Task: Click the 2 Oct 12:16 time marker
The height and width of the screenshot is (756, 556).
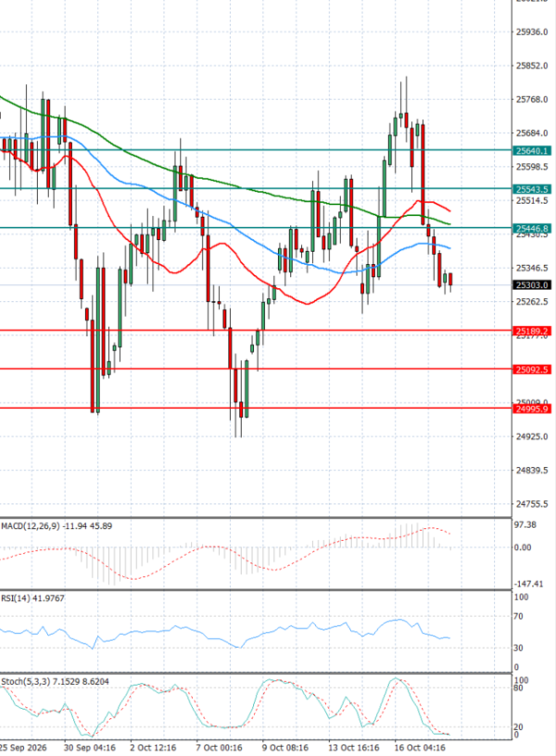Action: (153, 748)
